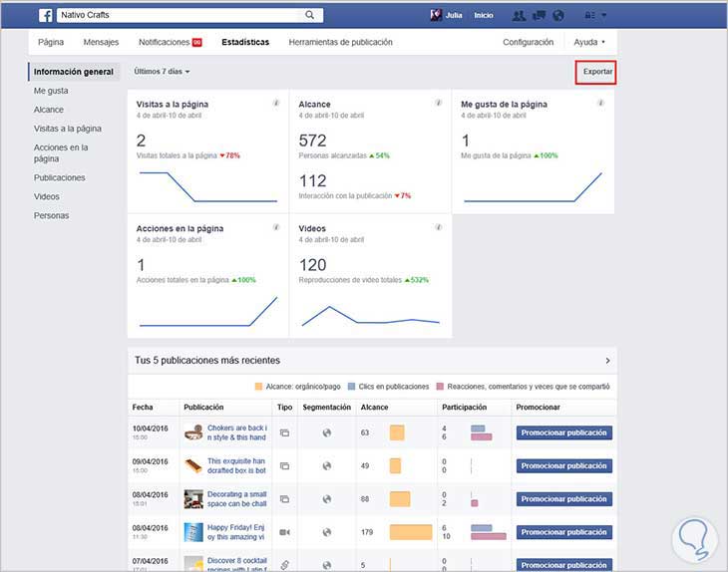728x572 pixels.
Task: Click photo type icon for Decorating post
Action: [x=284, y=499]
